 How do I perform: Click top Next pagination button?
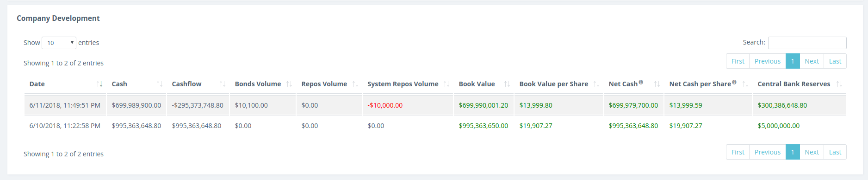tap(812, 61)
